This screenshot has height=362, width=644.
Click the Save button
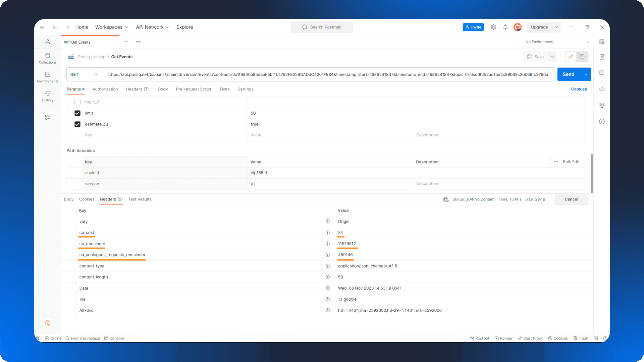click(536, 57)
